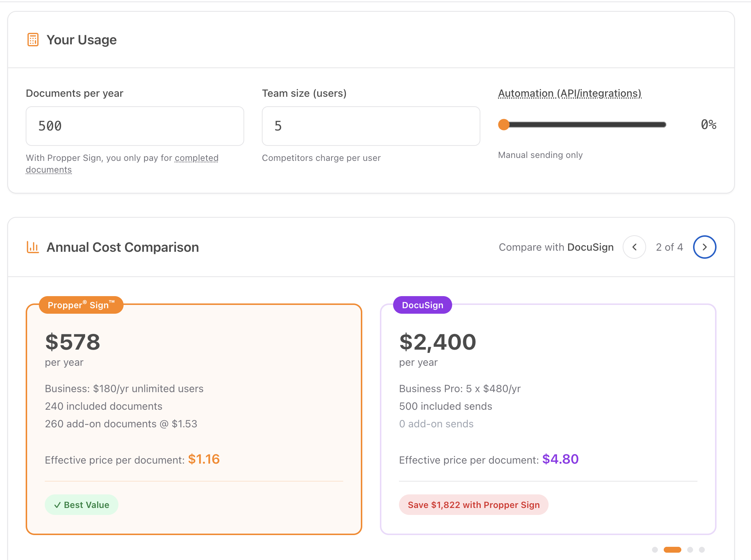Viewport: 751px width, 560px height.
Task: Click the completed documents underlined text
Action: click(x=196, y=158)
